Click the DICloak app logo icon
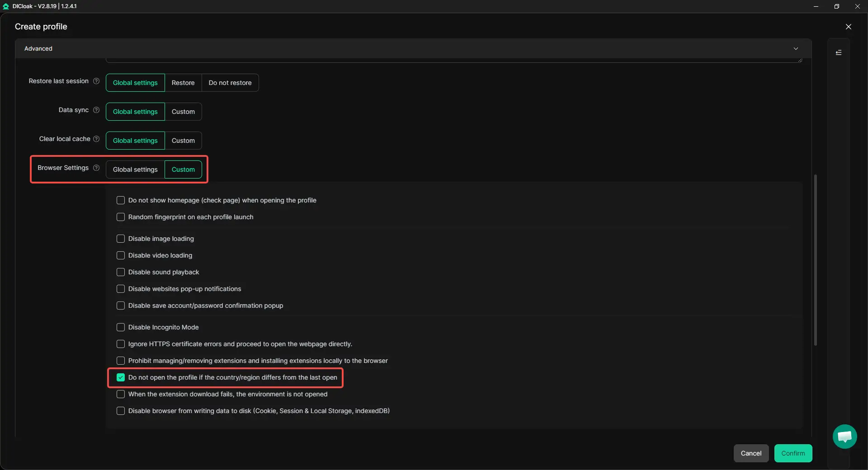This screenshot has height=470, width=868. coord(6,6)
